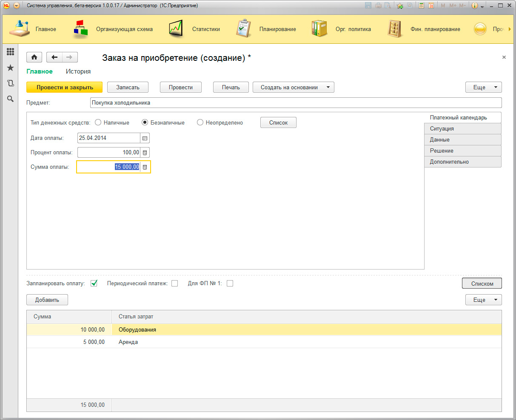516x420 pixels.
Task: Click Провести и закрыть button
Action: [x=65, y=87]
